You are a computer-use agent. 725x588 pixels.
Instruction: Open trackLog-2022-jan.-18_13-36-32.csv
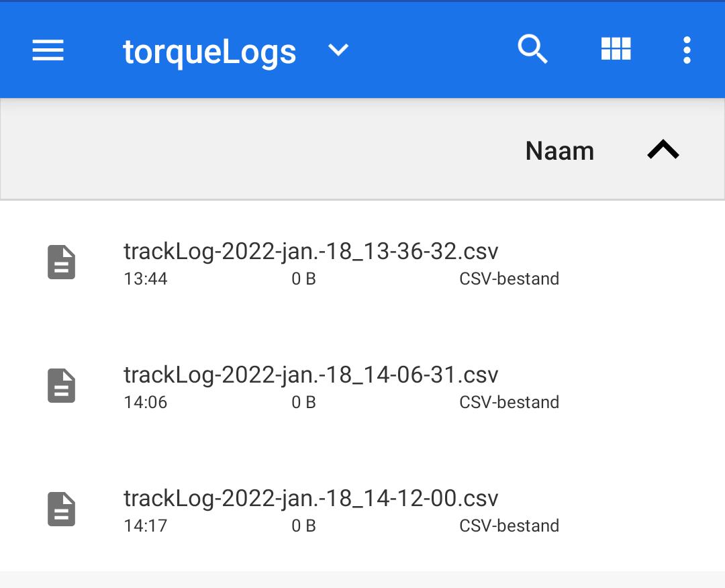311,251
